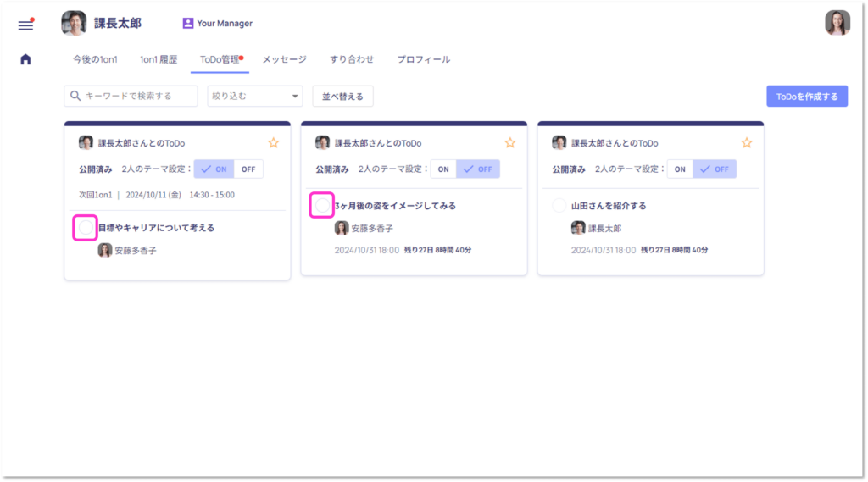Screen dimensions: 868x482
Task: Select the ToDo管理 tab
Action: pos(220,59)
